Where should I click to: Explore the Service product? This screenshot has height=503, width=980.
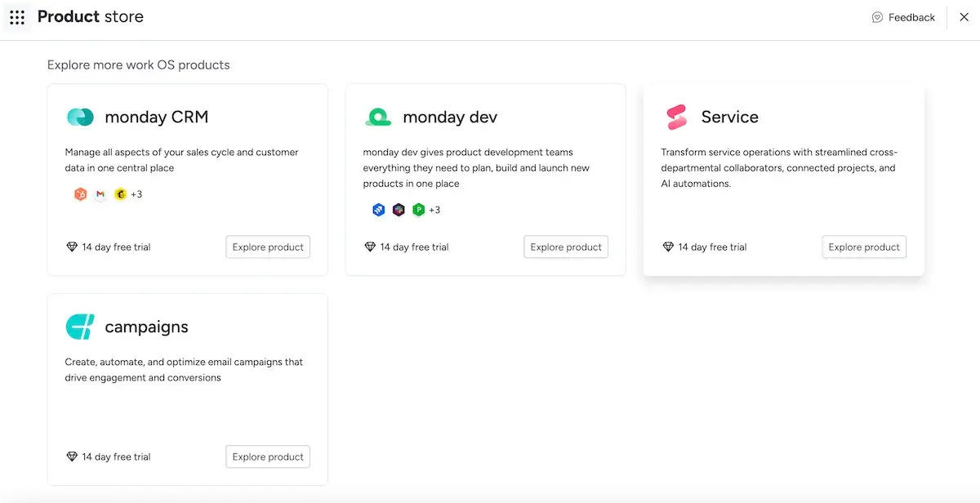[864, 247]
